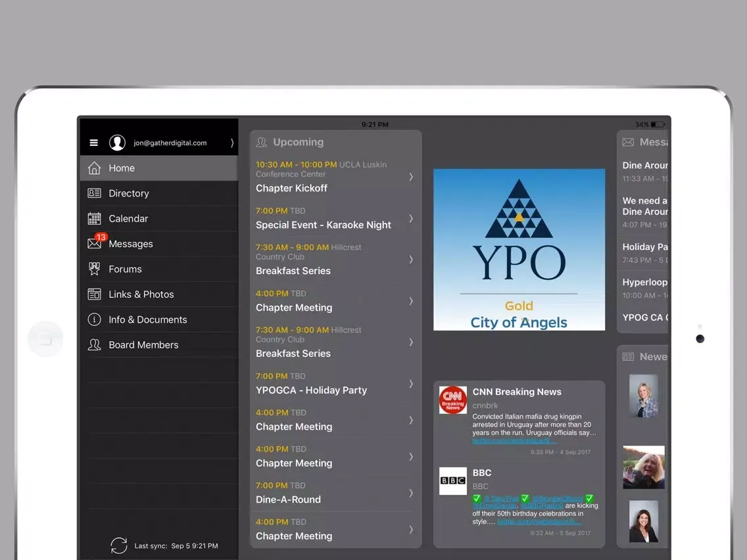The width and height of the screenshot is (747, 560).
Task: Click Last sync Sep 5 9:21 PM text
Action: coord(176,546)
